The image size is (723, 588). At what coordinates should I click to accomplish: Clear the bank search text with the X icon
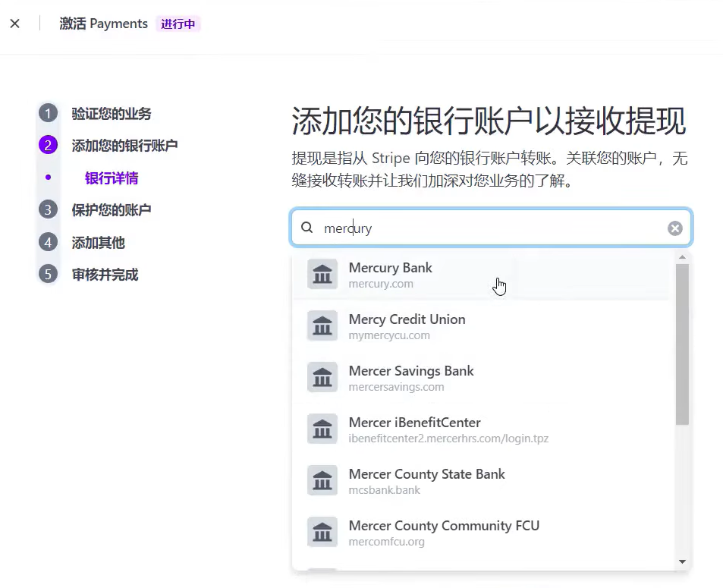675,228
